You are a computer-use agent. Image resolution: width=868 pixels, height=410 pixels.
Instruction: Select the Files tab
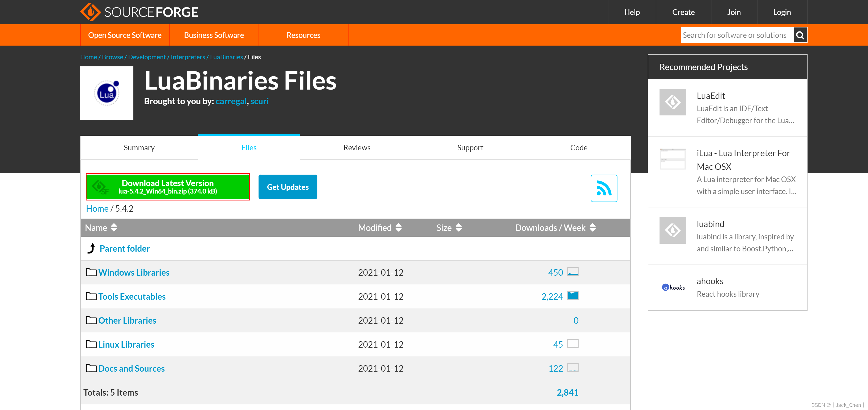pos(249,147)
